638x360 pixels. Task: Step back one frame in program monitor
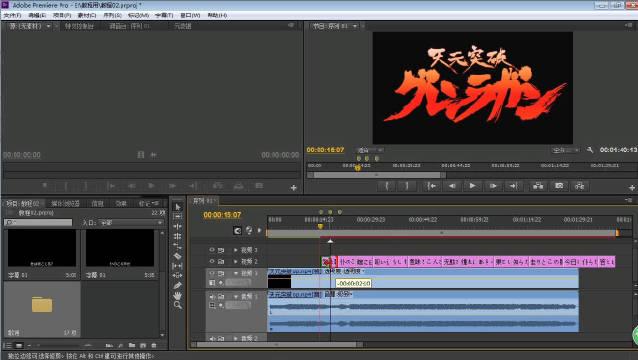[452, 186]
